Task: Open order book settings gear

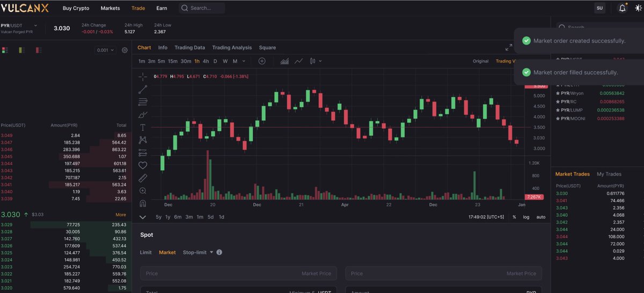Action: coord(125,50)
